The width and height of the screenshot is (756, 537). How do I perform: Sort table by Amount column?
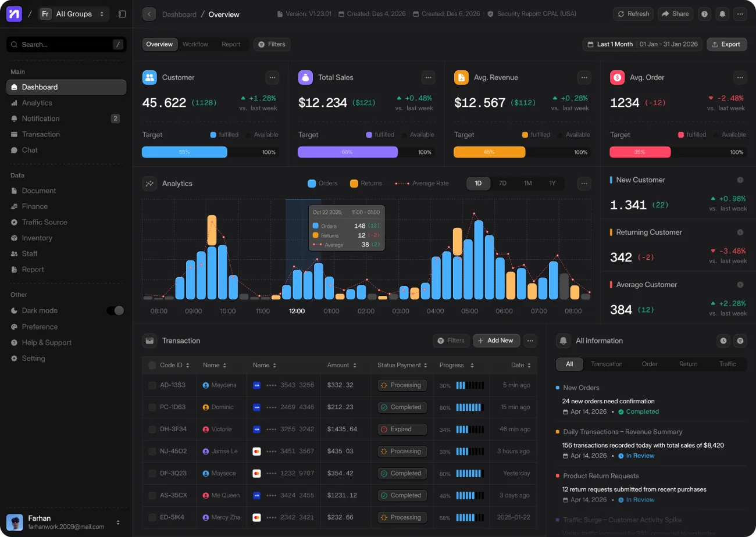(341, 366)
